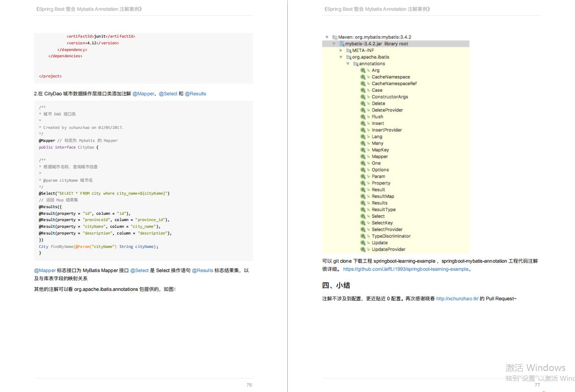Click the mybatis-3.4.2.jar file icon
The height and width of the screenshot is (392, 575).
pos(342,44)
